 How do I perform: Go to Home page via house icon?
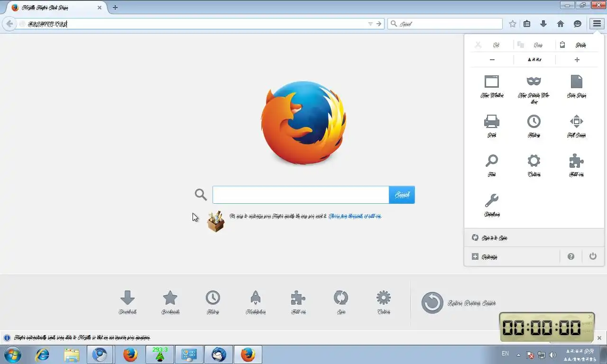(x=561, y=24)
